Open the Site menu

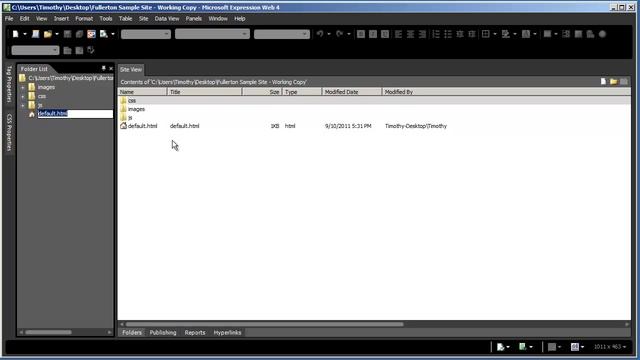coord(144,19)
